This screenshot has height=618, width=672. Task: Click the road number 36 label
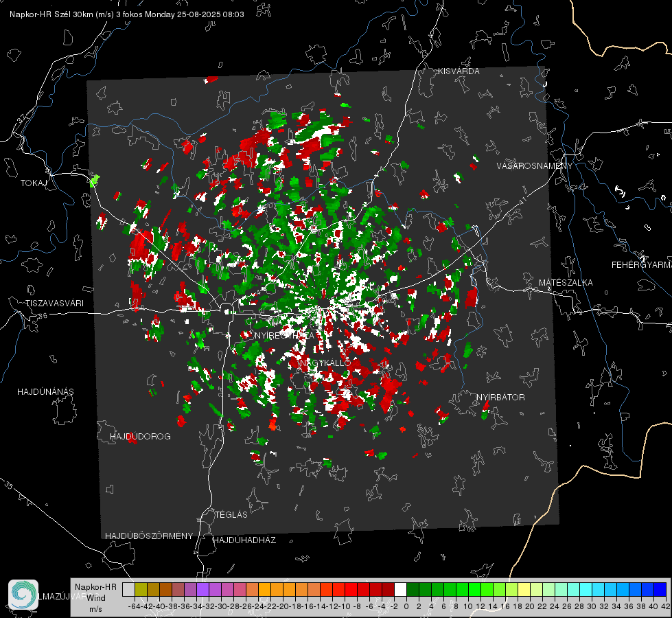43,316
